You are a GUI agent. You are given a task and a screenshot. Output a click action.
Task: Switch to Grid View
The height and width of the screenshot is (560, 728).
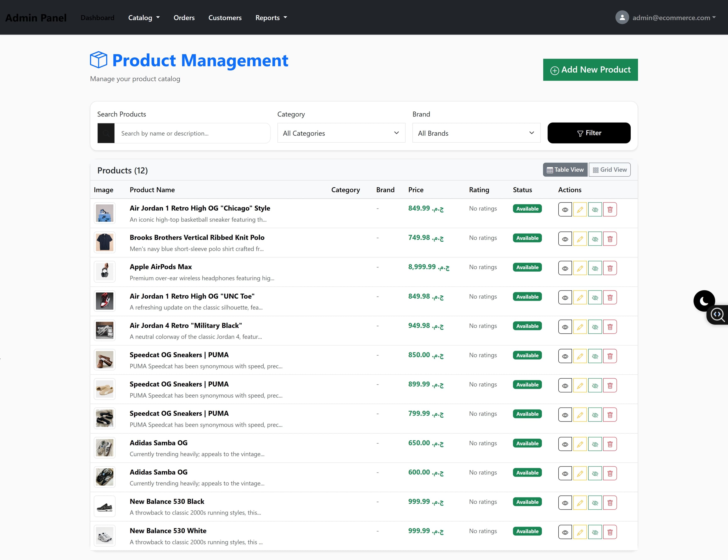(x=610, y=170)
